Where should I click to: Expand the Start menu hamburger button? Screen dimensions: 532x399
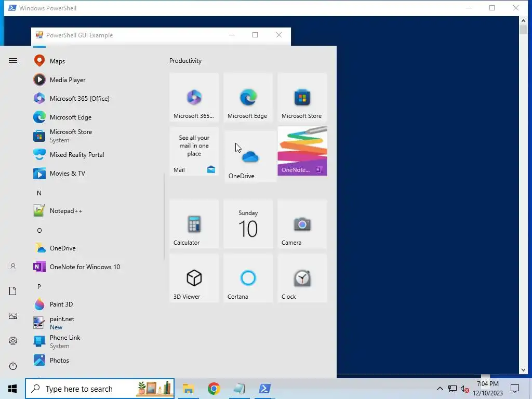[x=13, y=61]
